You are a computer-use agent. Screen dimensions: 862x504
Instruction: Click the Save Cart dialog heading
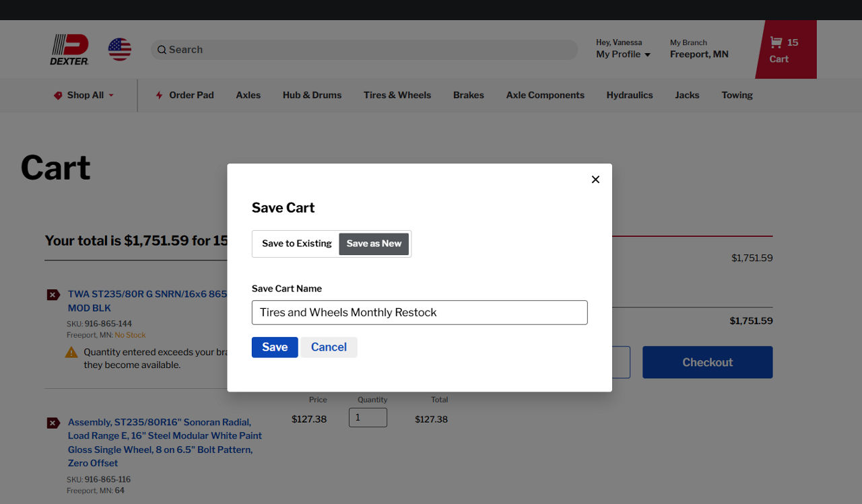283,208
